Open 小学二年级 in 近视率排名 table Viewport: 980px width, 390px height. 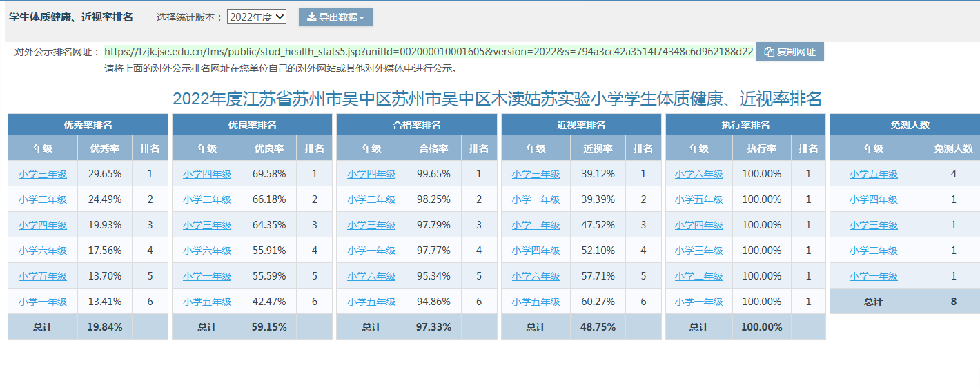click(536, 225)
